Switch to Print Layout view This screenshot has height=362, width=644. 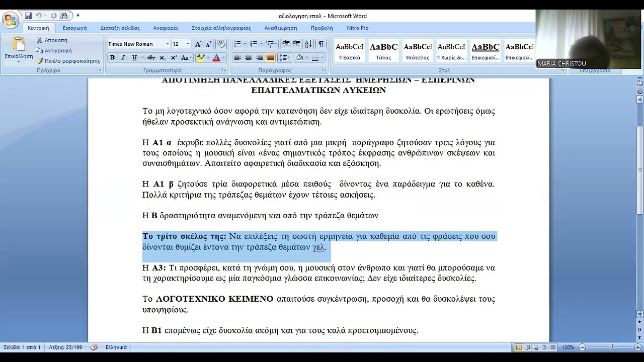(x=518, y=347)
